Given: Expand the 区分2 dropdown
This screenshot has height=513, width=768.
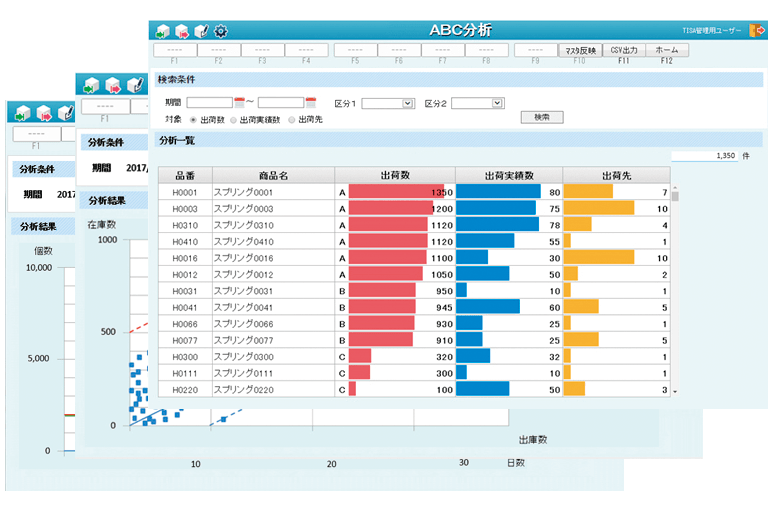Looking at the screenshot, I should [x=497, y=103].
